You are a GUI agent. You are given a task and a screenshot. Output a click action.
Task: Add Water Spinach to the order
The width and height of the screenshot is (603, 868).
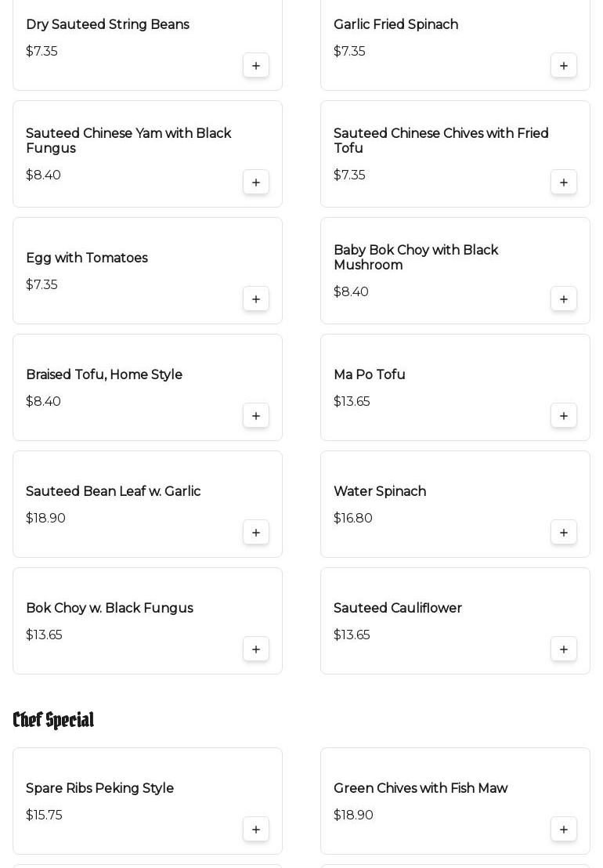click(564, 533)
